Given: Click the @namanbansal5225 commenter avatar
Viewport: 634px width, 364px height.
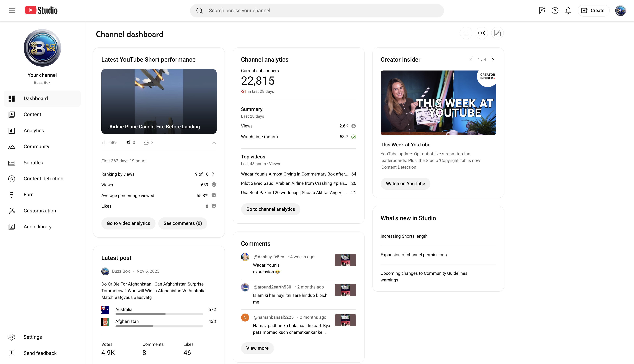Looking at the screenshot, I should click(x=245, y=317).
